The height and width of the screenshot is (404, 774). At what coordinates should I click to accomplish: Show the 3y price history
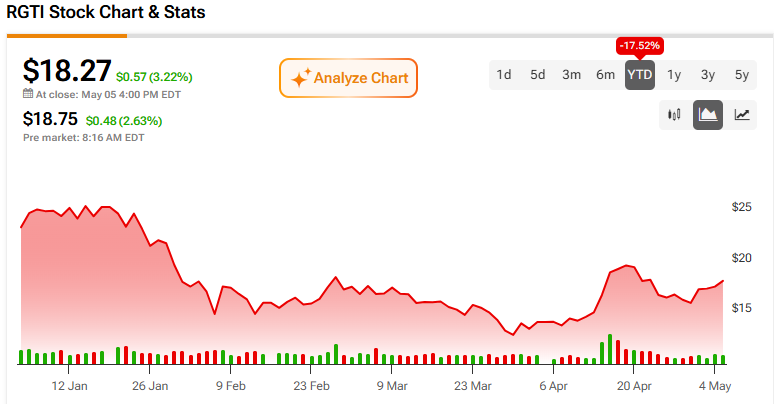pyautogui.click(x=708, y=75)
